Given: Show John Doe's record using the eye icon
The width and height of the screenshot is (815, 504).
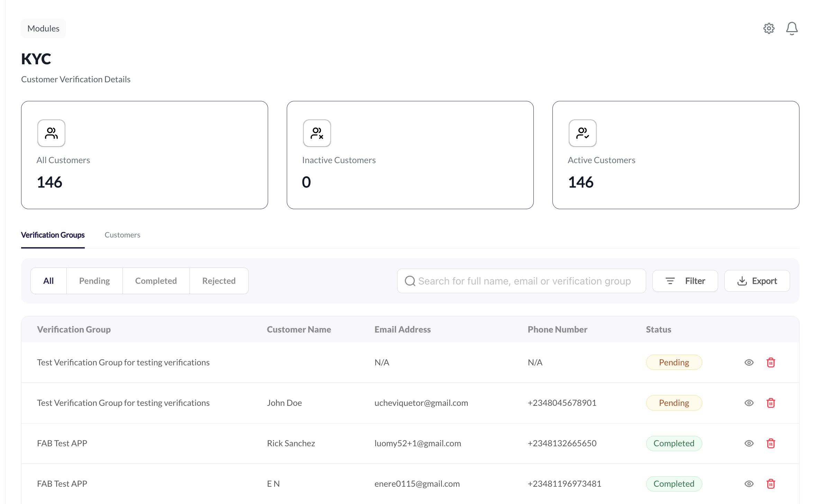Looking at the screenshot, I should 749,403.
